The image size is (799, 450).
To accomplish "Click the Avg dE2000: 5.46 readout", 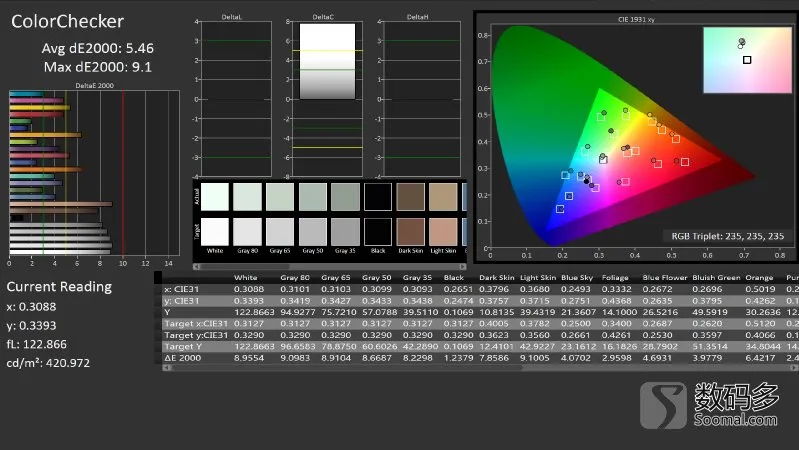I will click(x=97, y=48).
